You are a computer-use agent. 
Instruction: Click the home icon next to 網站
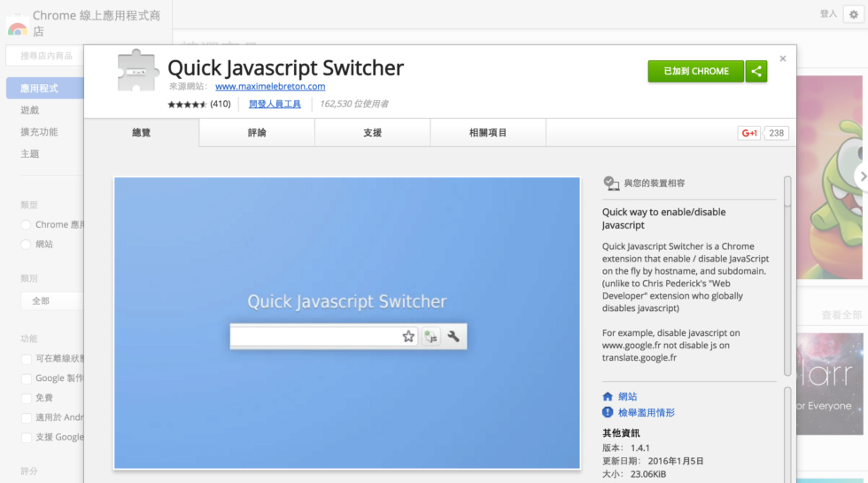(608, 396)
